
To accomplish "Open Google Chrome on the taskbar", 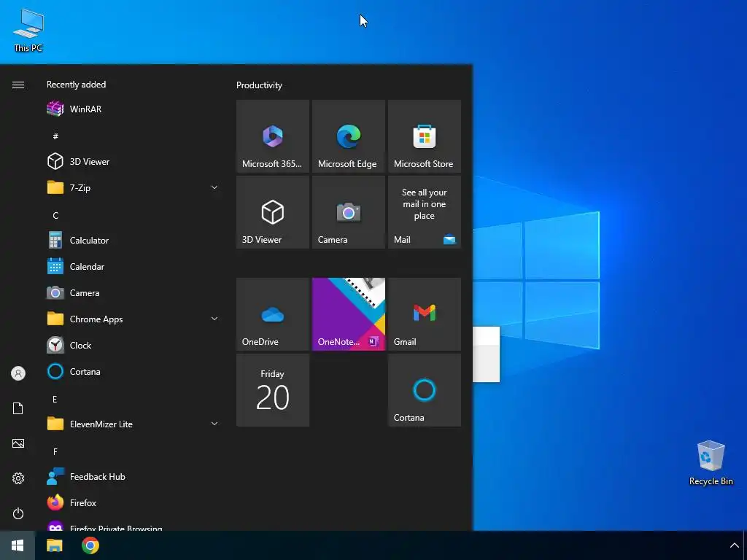I will coord(90,545).
